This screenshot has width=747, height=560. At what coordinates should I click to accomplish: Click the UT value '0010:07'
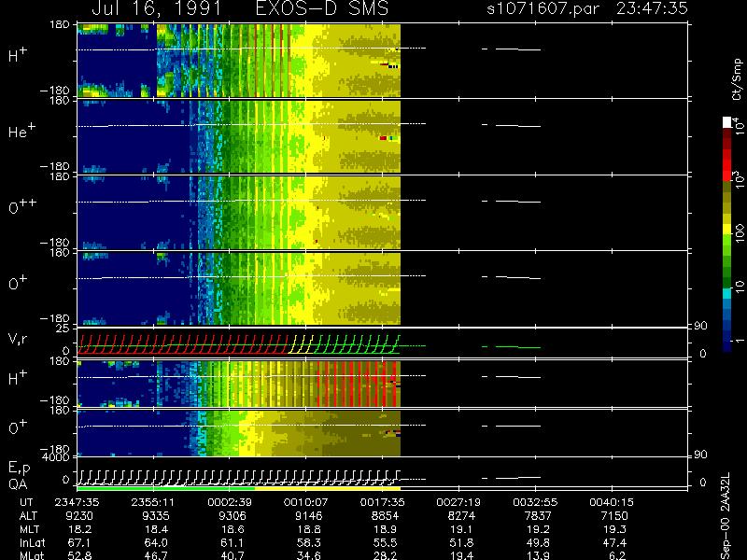[306, 502]
